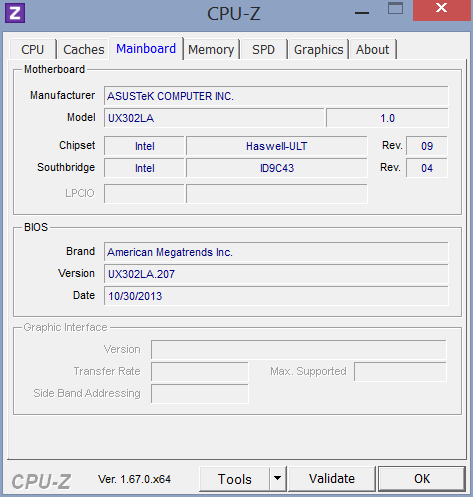Click the Haswell-ULT chipset field
Screen dimensions: 473x497
[277, 146]
